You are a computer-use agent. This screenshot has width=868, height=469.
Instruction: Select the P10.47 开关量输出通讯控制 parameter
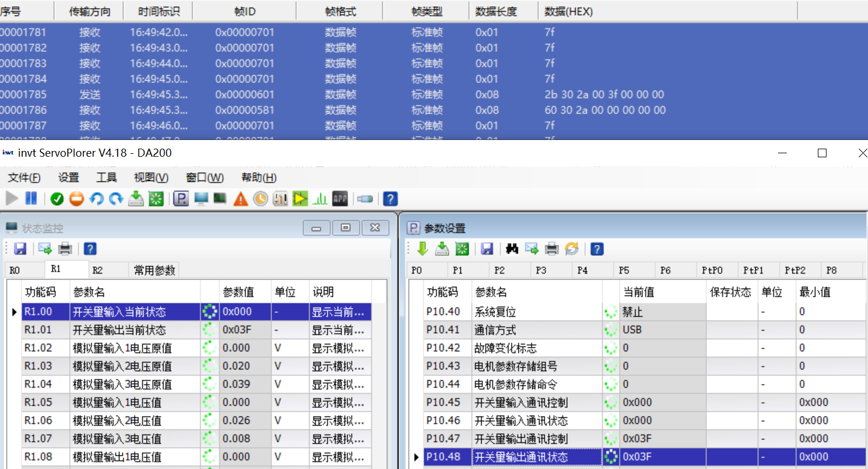tap(644, 438)
